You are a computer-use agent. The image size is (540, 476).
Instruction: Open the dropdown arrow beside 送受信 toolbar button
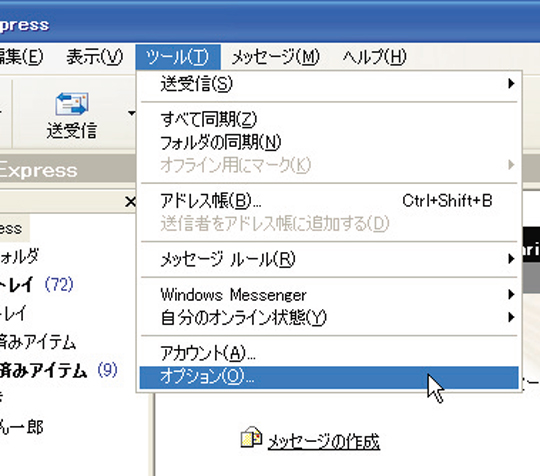tap(131, 113)
